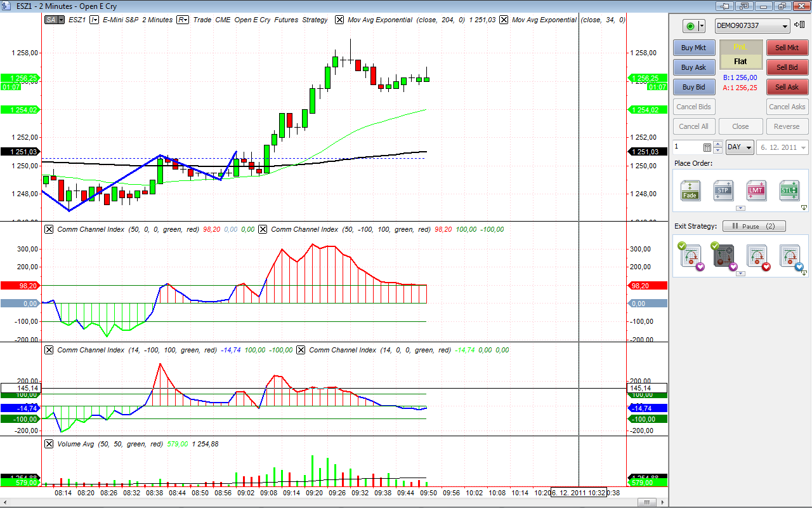Click the -14,74 blue CCI value tag on right axis

(x=647, y=408)
